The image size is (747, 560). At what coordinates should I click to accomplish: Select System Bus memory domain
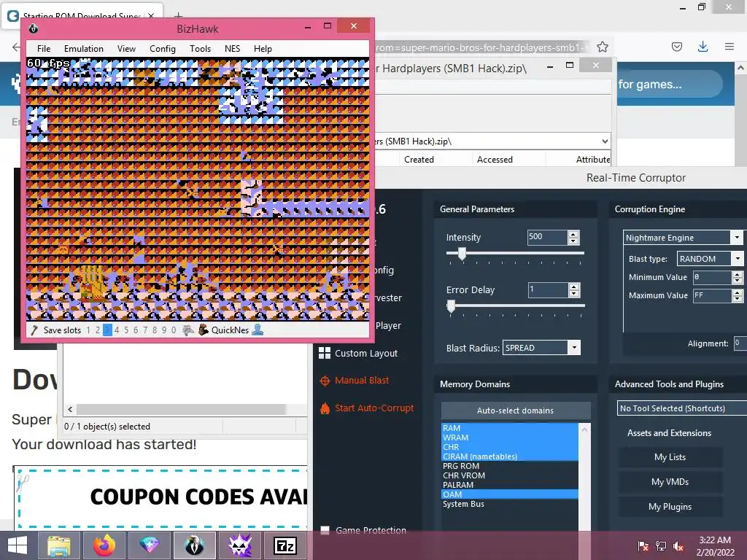coord(510,505)
